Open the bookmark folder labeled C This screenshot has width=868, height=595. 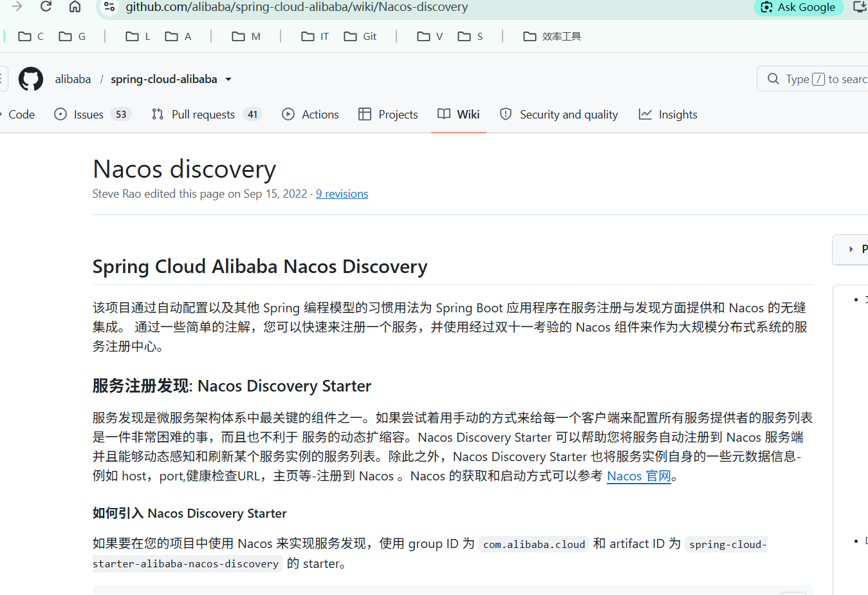pyautogui.click(x=31, y=36)
